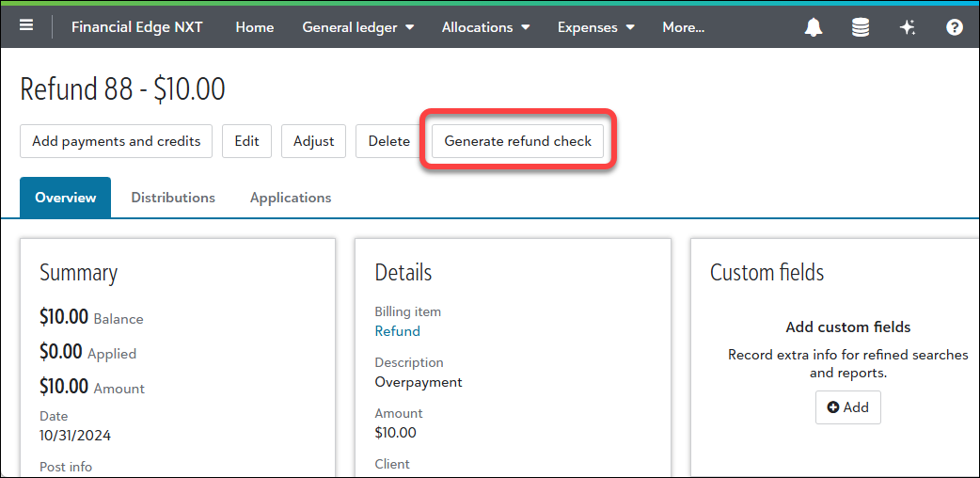Viewport: 980px width, 478px height.
Task: Click the Edit button
Action: click(x=246, y=141)
